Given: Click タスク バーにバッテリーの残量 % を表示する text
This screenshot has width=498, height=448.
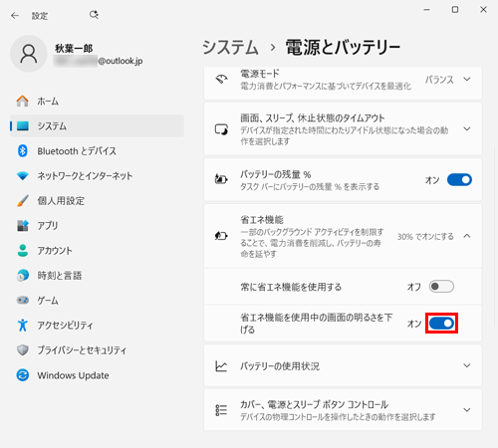Looking at the screenshot, I should pos(310,187).
